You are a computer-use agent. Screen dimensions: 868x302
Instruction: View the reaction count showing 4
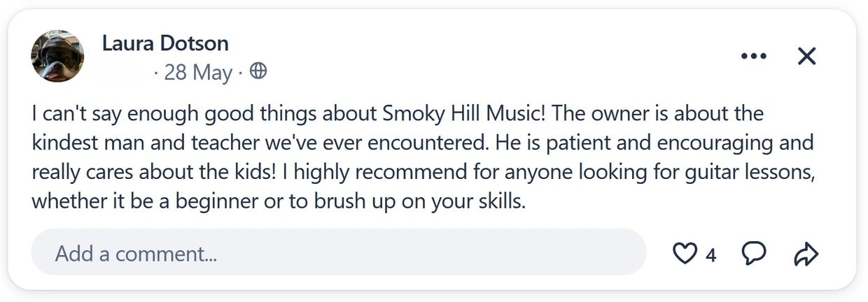click(x=710, y=255)
